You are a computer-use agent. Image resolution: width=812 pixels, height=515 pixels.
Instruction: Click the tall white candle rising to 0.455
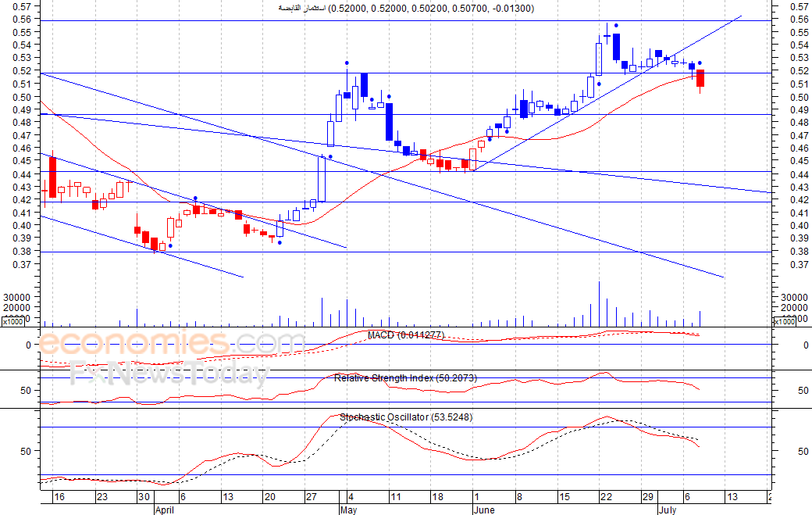coord(322,179)
